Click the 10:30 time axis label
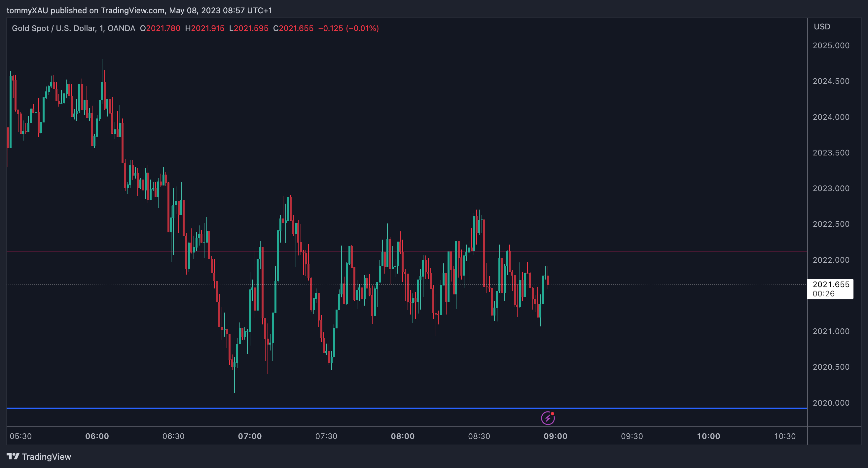 pyautogui.click(x=785, y=436)
